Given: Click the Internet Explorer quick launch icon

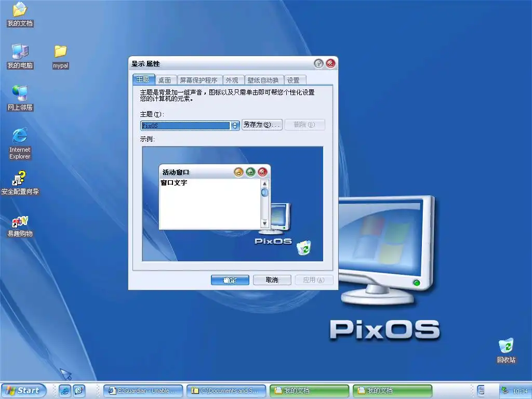Looking at the screenshot, I should tap(65, 391).
